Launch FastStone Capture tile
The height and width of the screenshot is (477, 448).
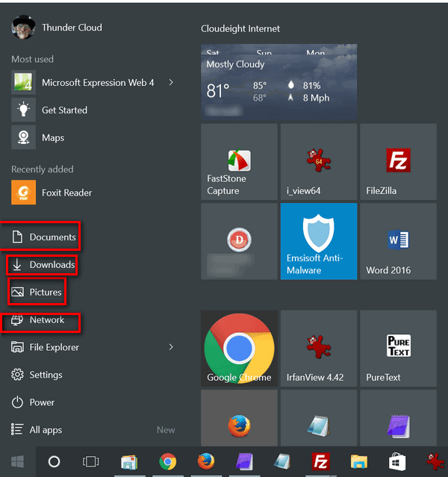pyautogui.click(x=239, y=161)
